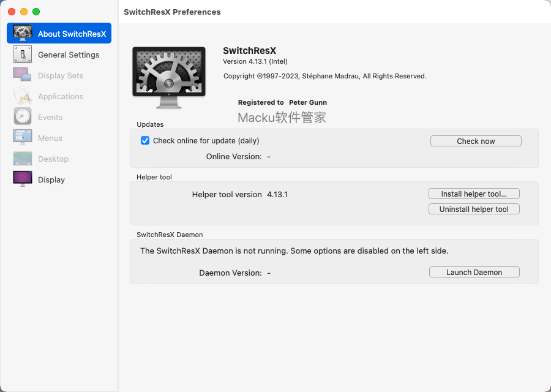Viewport: 551px width, 392px height.
Task: Click the General Settings switch icon
Action: click(x=23, y=54)
